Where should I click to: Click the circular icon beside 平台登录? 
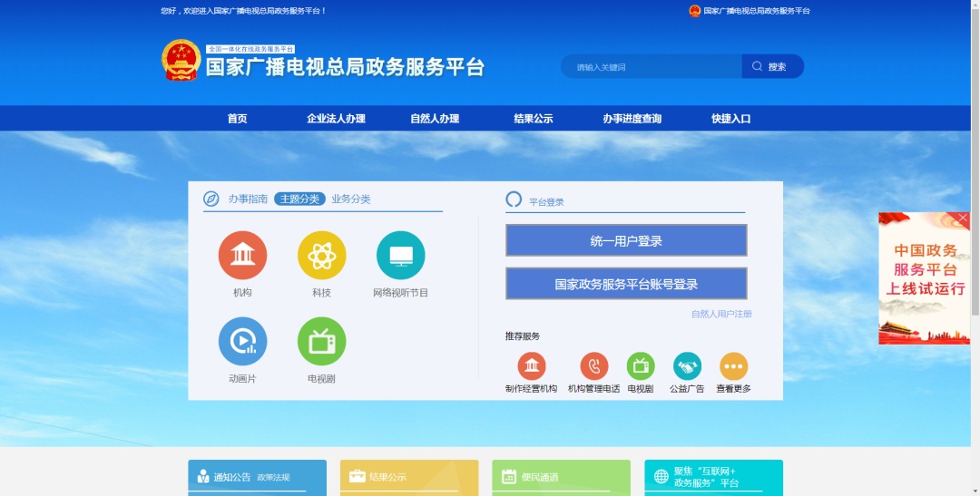(x=513, y=199)
